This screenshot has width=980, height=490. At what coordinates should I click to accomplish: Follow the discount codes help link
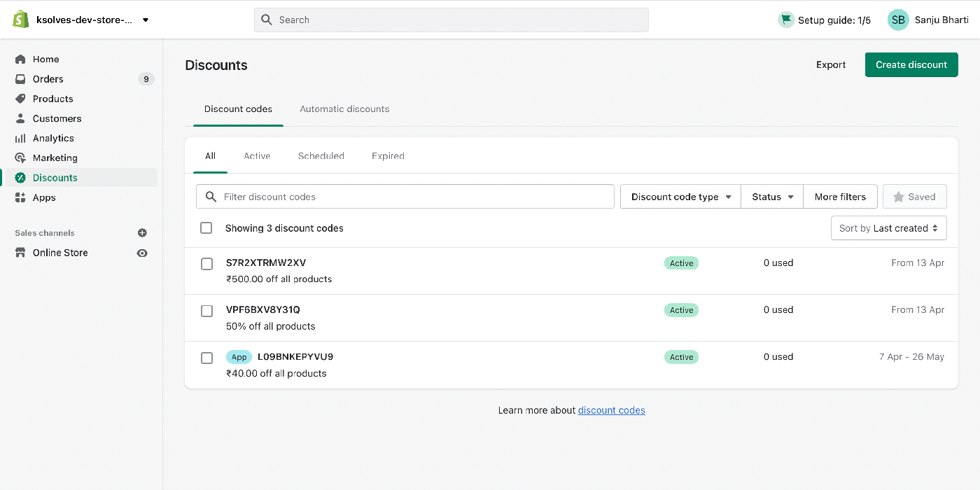tap(612, 410)
